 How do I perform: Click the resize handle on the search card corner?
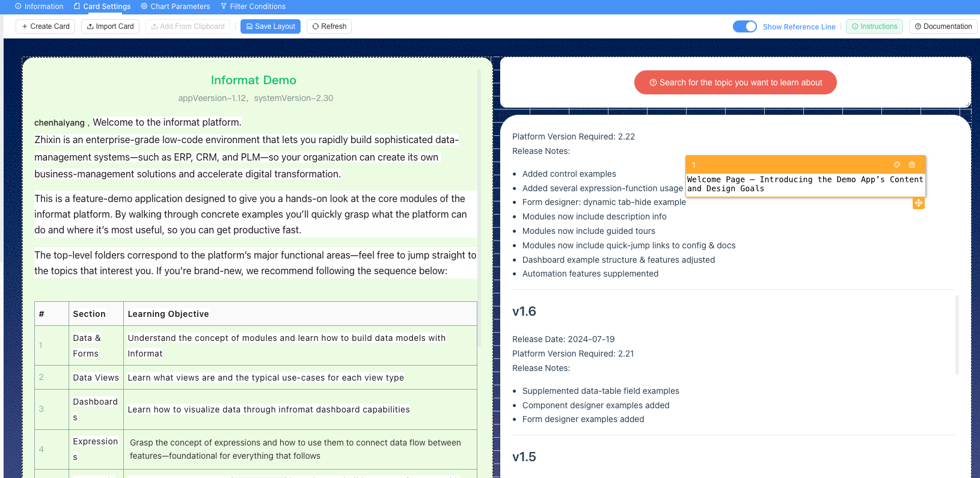click(967, 104)
